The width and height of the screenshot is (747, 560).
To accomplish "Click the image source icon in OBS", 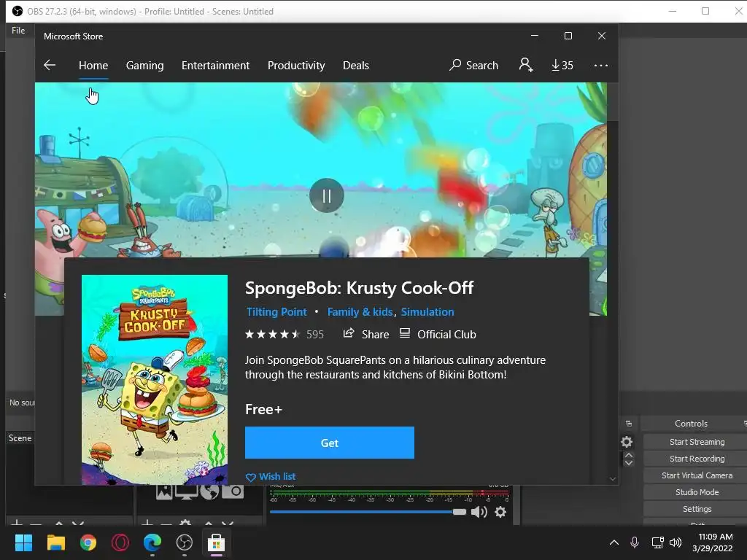I will [x=164, y=492].
